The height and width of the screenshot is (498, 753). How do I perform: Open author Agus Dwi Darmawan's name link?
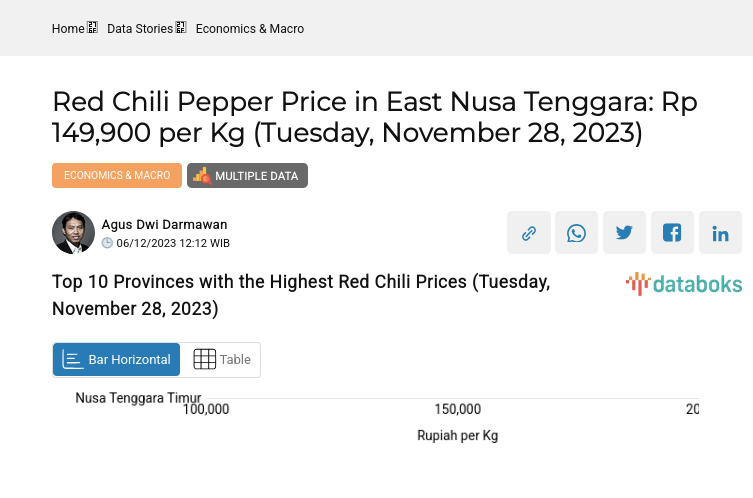164,225
